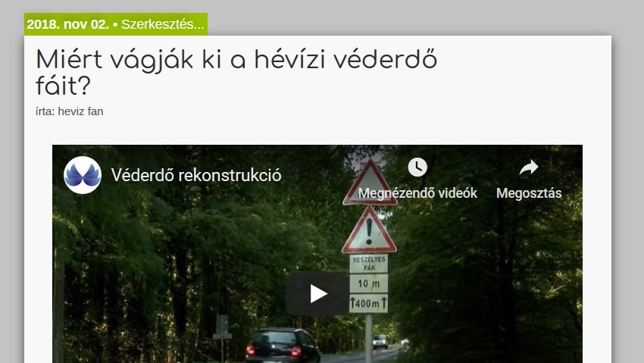Click the 2018. nov 02. date label
Viewport: 644px width, 363px height.
[x=67, y=24]
